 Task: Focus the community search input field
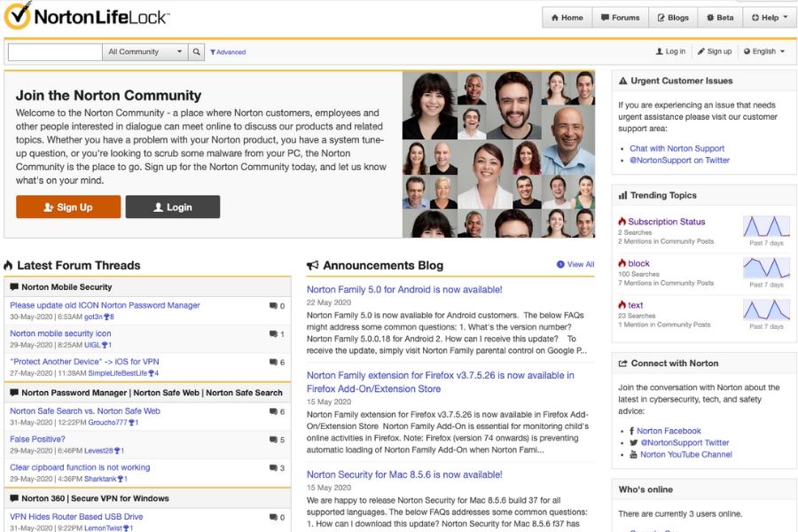click(x=55, y=52)
